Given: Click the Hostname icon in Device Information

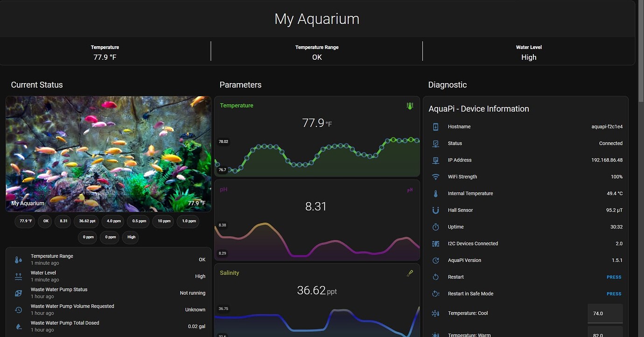Looking at the screenshot, I should click(x=435, y=126).
